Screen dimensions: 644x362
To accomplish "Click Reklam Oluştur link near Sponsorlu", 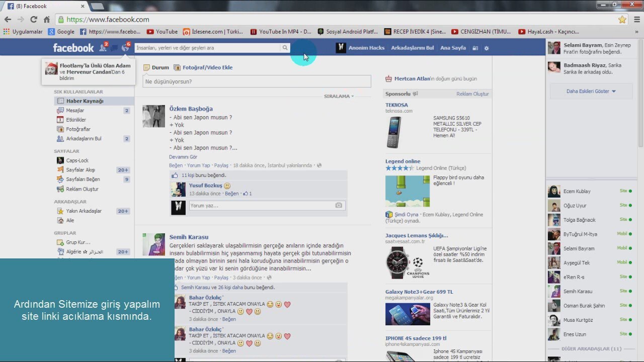I will 472,94.
